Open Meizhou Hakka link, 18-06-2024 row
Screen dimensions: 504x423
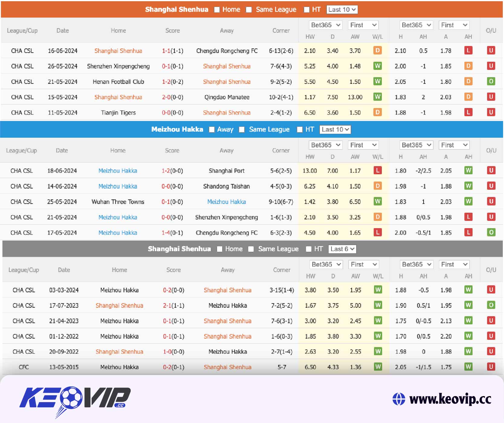pos(118,171)
